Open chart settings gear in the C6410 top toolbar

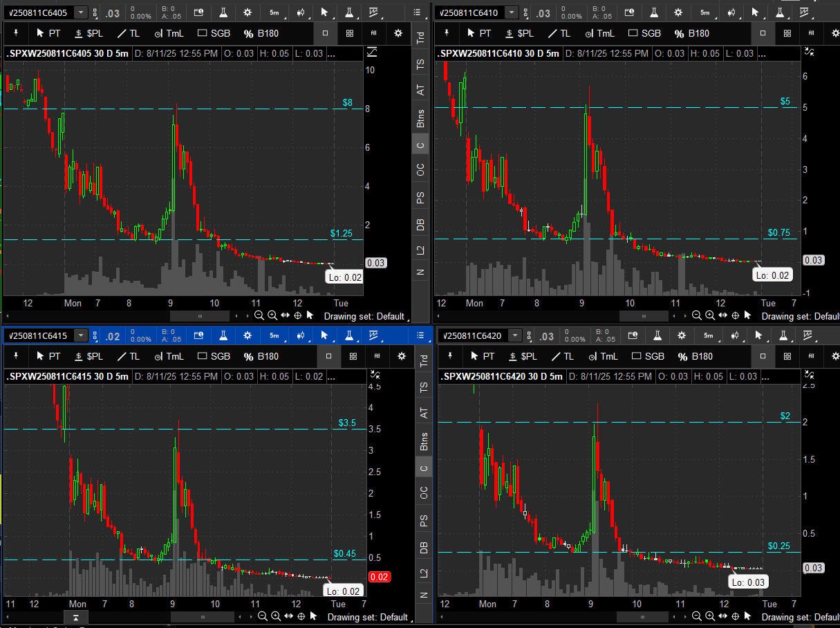(x=678, y=12)
